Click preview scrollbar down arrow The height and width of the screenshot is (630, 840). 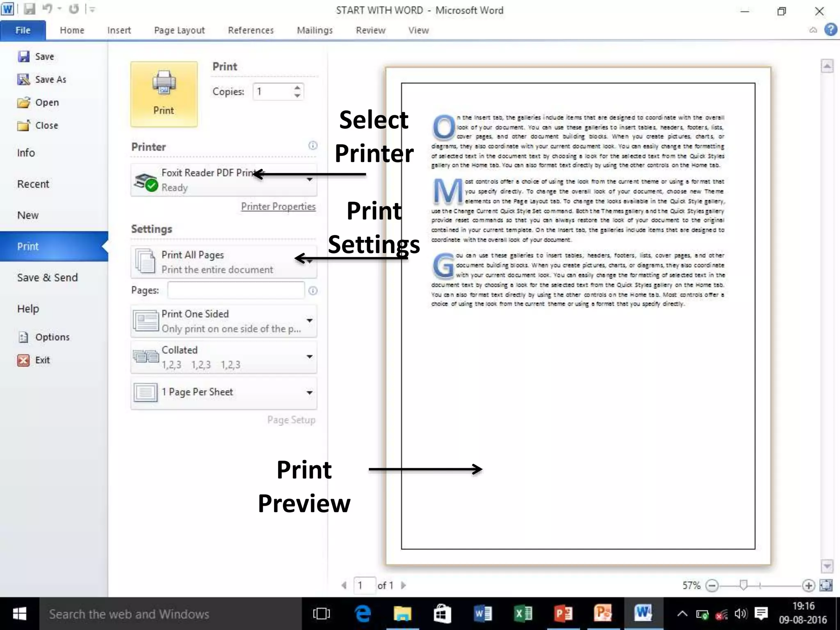827,566
